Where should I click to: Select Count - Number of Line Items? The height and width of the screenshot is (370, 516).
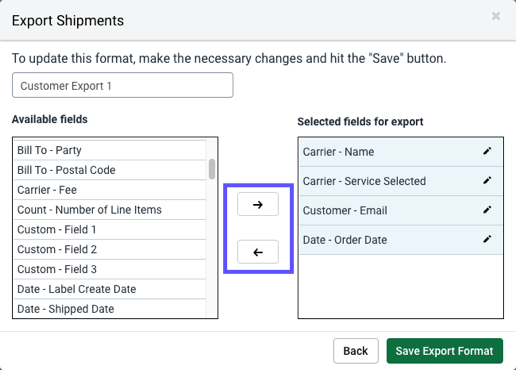click(110, 210)
